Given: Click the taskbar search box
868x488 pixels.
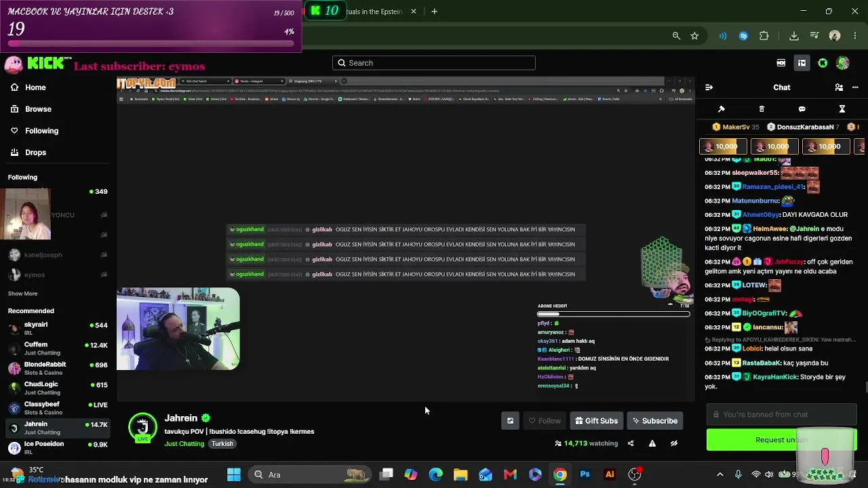Looking at the screenshot, I should click(x=309, y=474).
